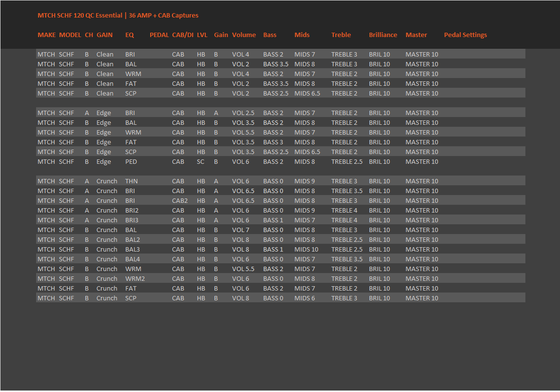Screen dimensions: 560x392
Task: Click the VOL 7 cell
Action: [240, 230]
